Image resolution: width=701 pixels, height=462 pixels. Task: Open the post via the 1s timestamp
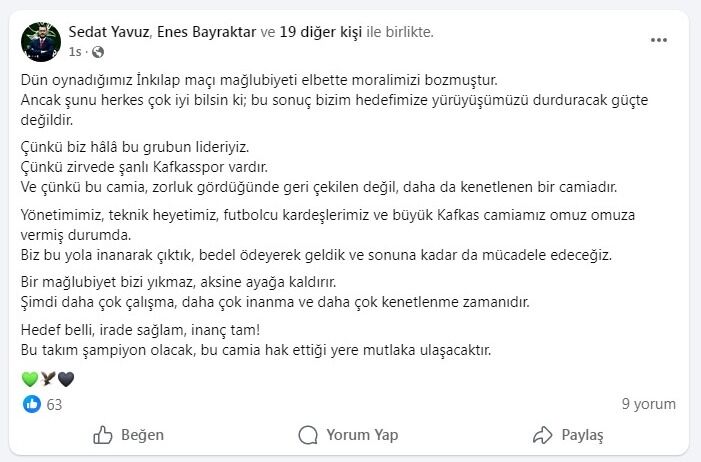pos(75,50)
